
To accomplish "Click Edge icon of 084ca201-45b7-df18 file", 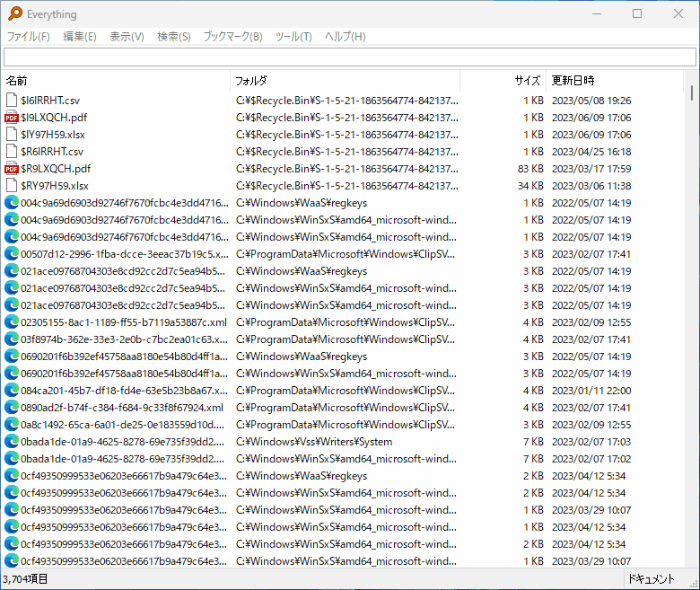I will coord(12,391).
